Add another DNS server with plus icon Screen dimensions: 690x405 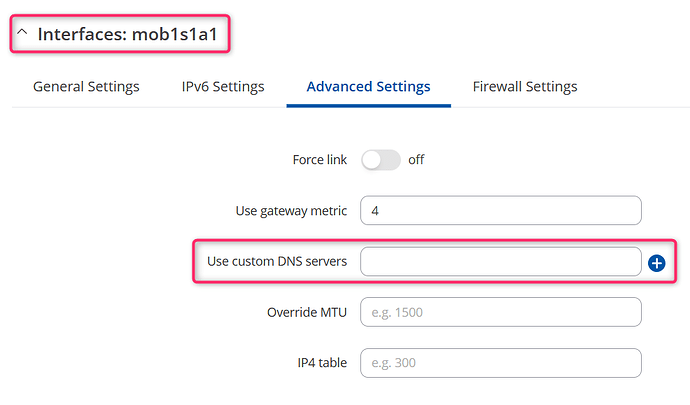(x=657, y=263)
